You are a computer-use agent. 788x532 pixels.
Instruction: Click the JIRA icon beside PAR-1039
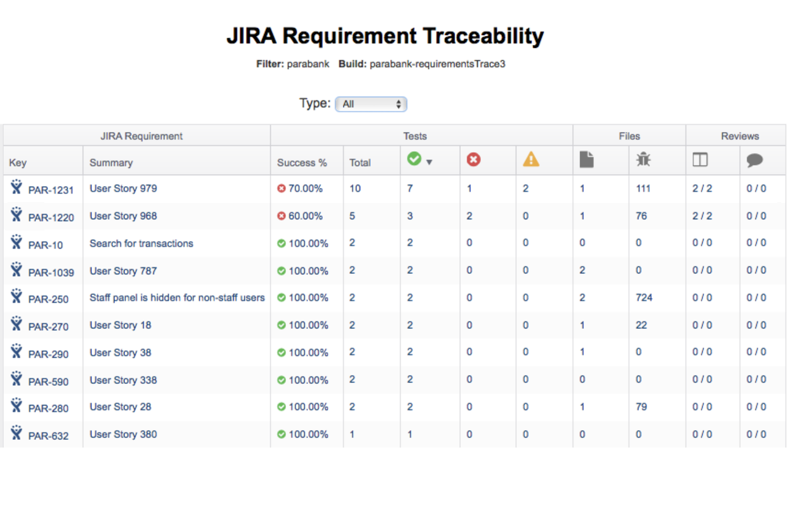click(16, 269)
